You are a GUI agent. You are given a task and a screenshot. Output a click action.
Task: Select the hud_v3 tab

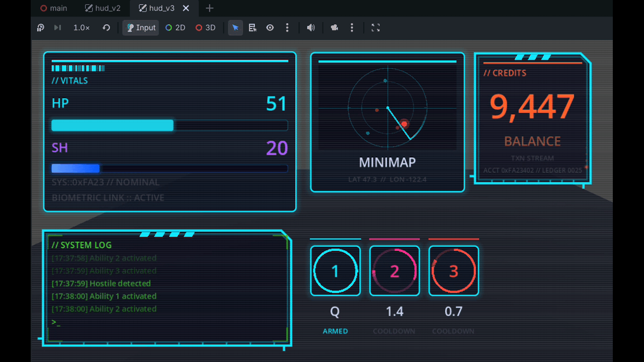[x=156, y=8]
